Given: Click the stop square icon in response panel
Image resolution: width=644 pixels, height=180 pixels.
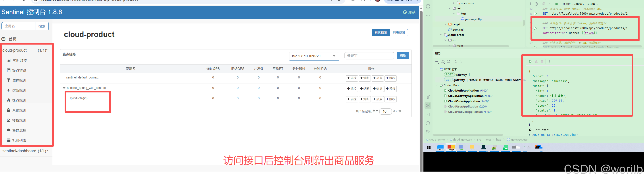Looking at the screenshot, I should 542,62.
